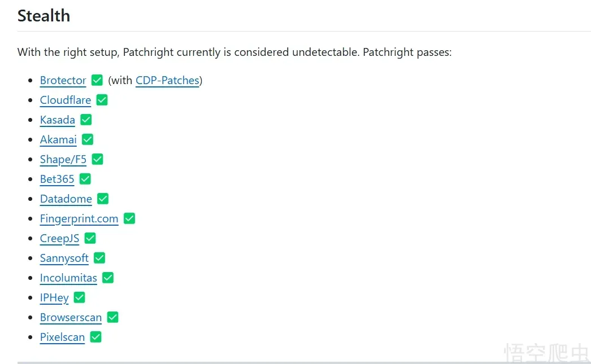Click the Stealth section heading
The image size is (591, 364).
click(44, 16)
